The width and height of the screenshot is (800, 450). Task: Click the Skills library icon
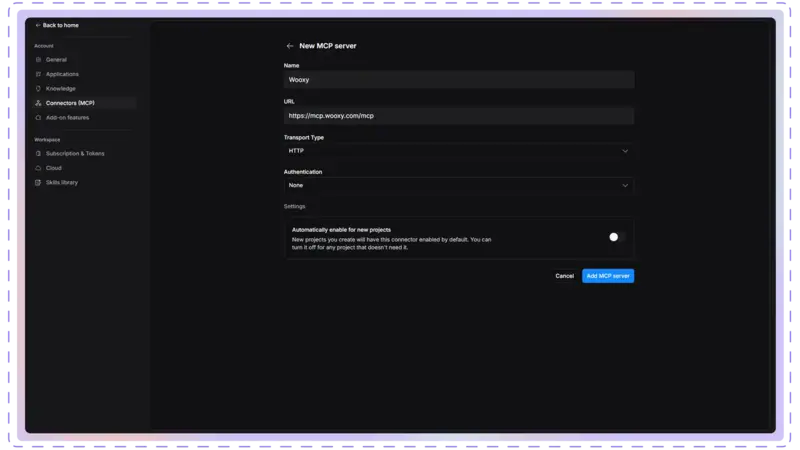click(x=38, y=183)
